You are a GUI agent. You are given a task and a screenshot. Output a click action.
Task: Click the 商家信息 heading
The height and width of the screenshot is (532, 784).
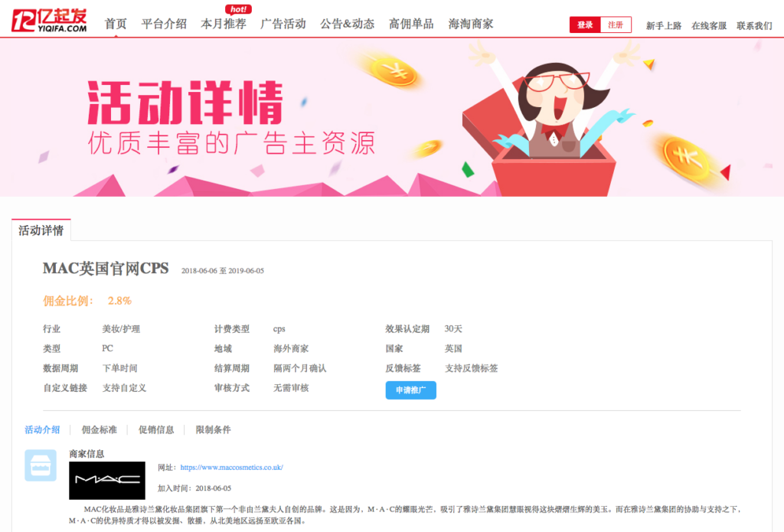coord(87,453)
